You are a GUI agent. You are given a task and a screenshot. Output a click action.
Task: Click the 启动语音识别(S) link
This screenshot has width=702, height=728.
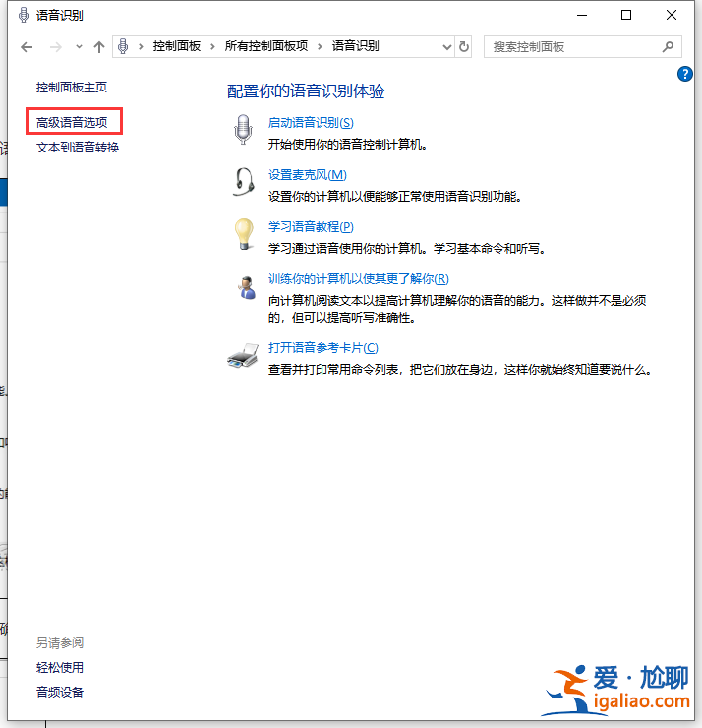311,123
